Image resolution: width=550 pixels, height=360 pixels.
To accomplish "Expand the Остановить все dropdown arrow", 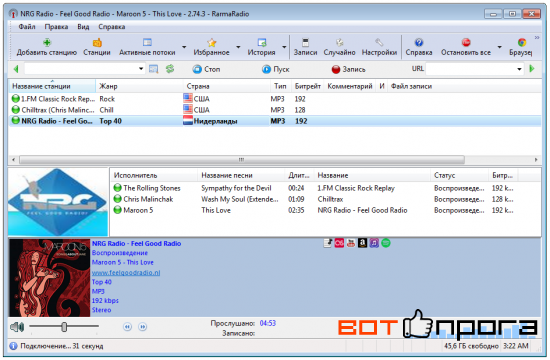I will pyautogui.click(x=499, y=47).
